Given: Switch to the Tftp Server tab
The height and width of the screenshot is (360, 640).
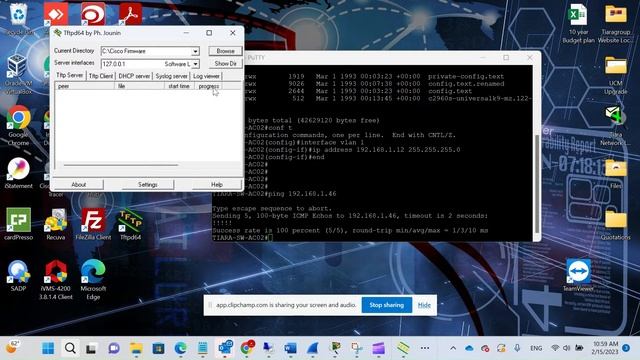Looking at the screenshot, I should [x=69, y=76].
